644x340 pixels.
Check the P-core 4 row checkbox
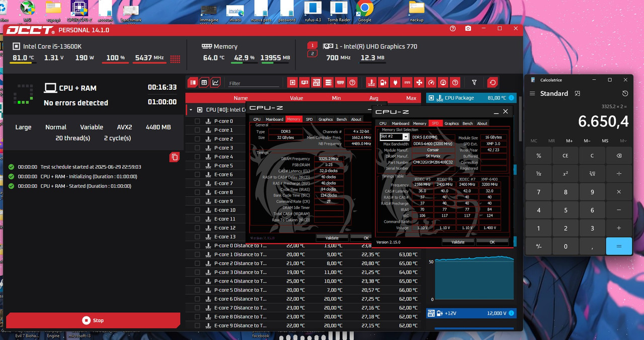point(197,157)
